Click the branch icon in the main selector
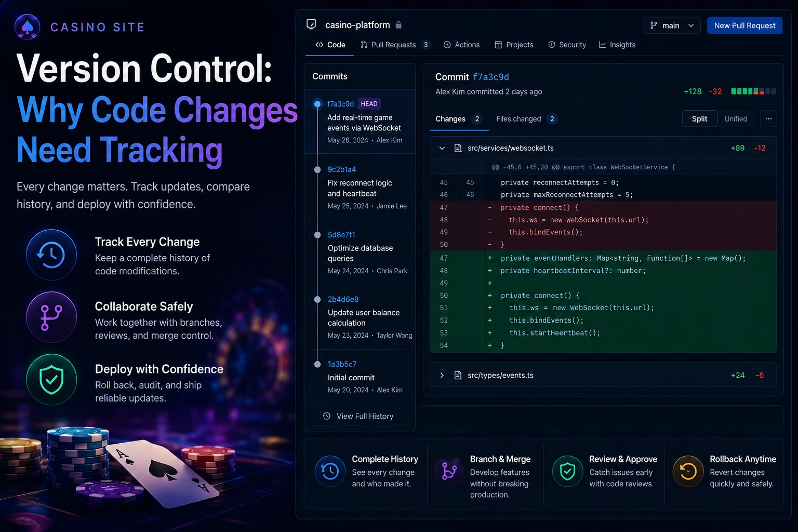The image size is (798, 532). [654, 25]
